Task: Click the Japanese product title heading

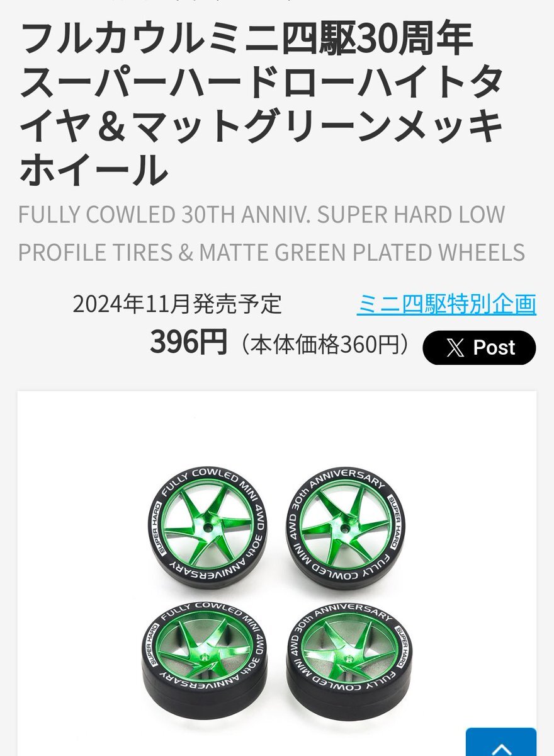Action: (261, 105)
